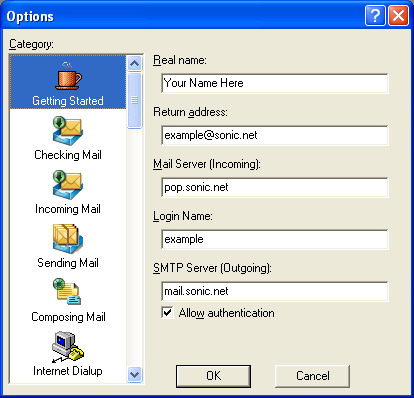This screenshot has width=414, height=398.
Task: Click the Options title bar text
Action: (x=30, y=17)
